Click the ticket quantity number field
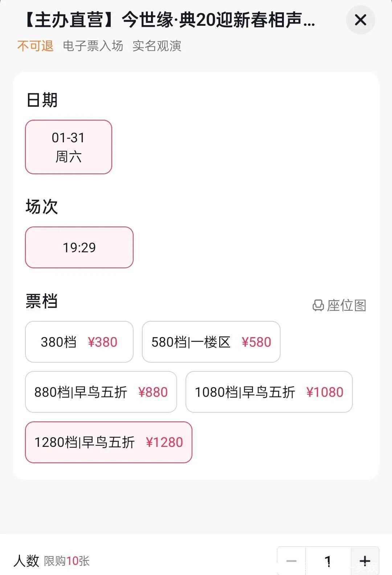The width and height of the screenshot is (392, 575). tap(328, 561)
